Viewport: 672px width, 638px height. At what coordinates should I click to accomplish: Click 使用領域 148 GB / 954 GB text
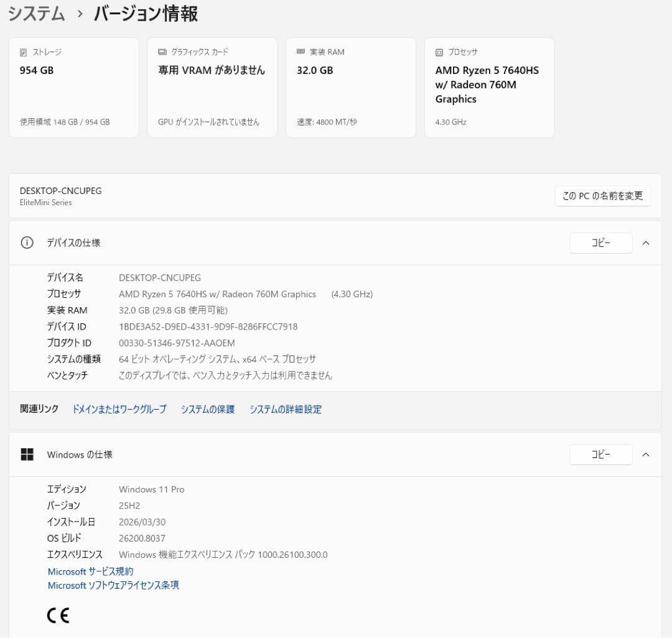(65, 122)
